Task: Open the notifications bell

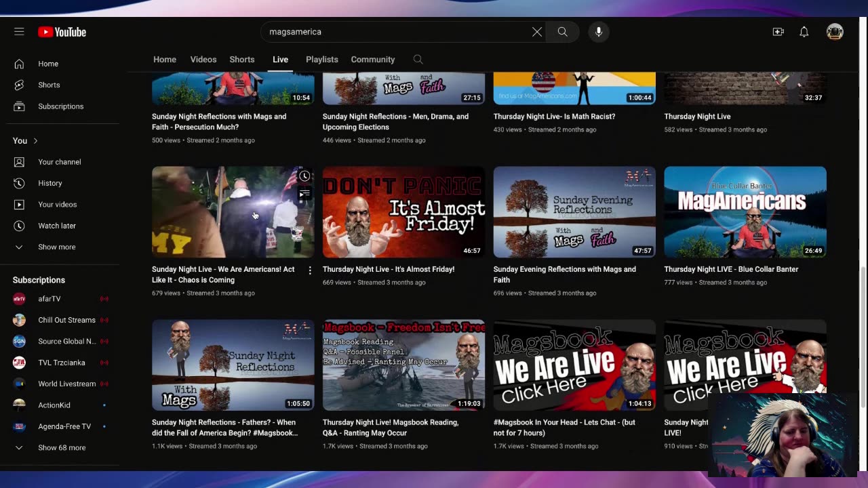Action: click(x=804, y=32)
